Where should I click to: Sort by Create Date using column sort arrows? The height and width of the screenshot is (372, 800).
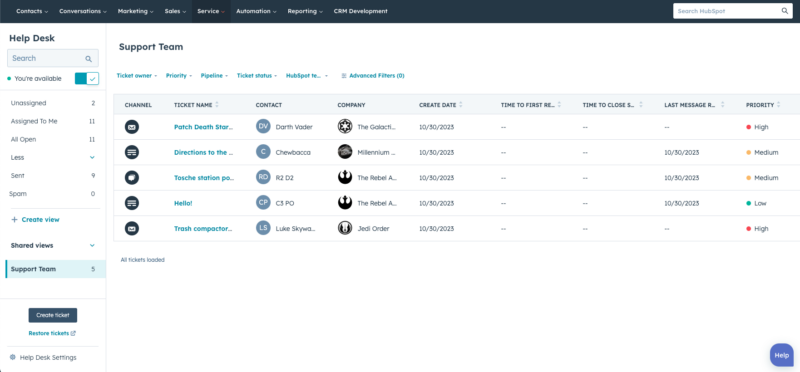[461, 105]
